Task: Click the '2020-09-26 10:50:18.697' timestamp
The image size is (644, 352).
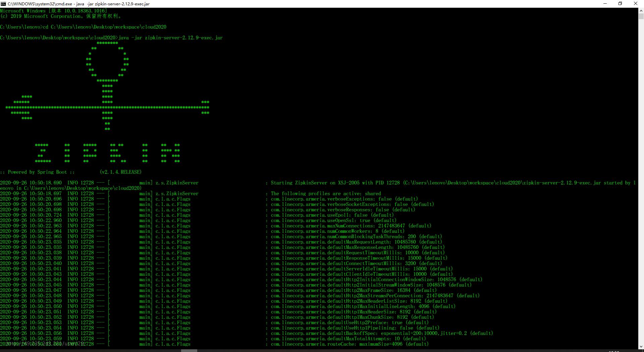Action: [x=31, y=193]
